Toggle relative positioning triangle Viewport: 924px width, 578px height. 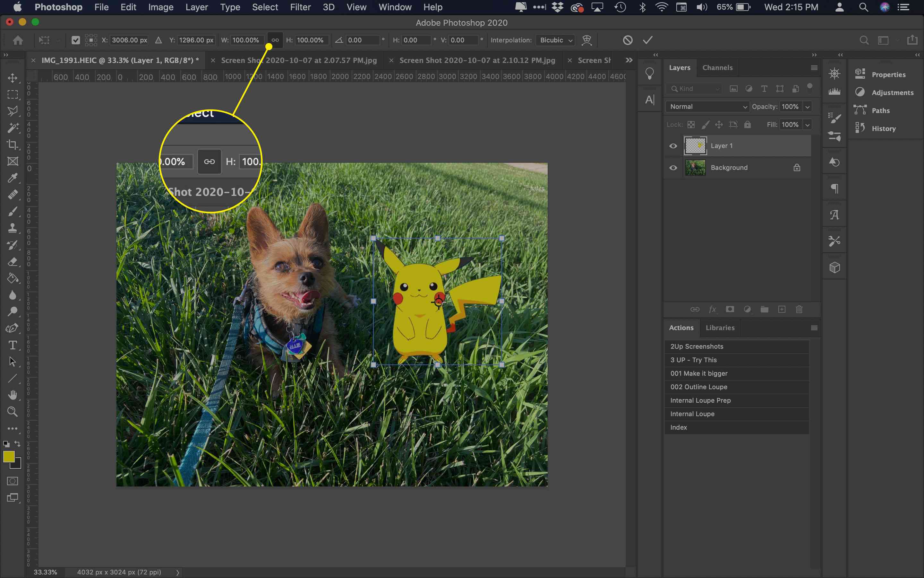coord(158,40)
